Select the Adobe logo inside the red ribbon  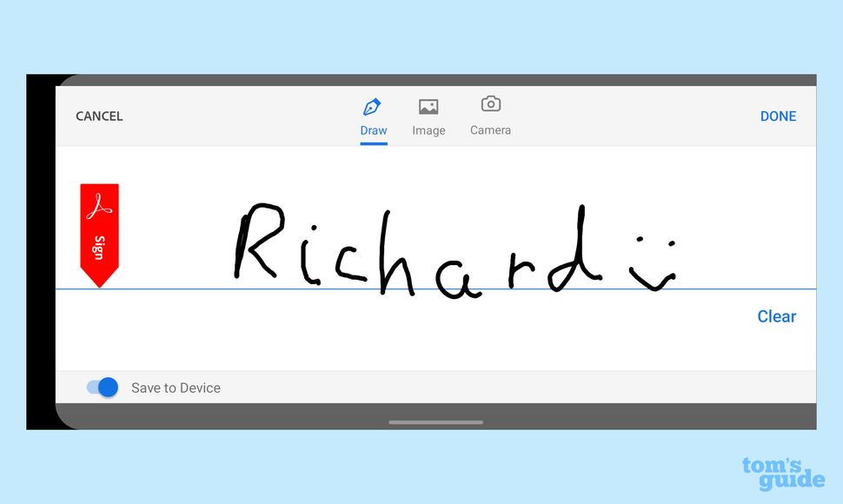tap(99, 209)
